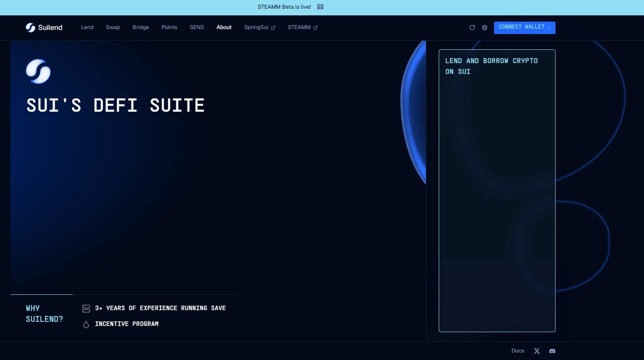
Task: Open the Docs footer link
Action: click(518, 351)
